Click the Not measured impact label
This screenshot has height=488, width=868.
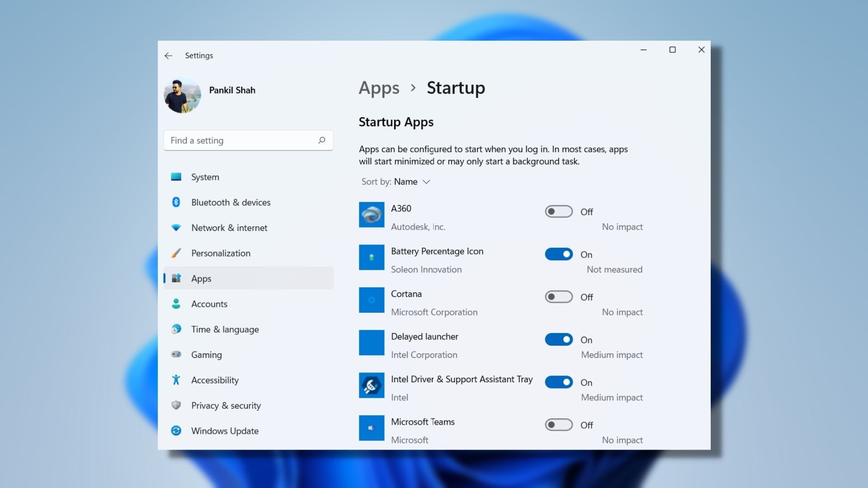click(614, 269)
